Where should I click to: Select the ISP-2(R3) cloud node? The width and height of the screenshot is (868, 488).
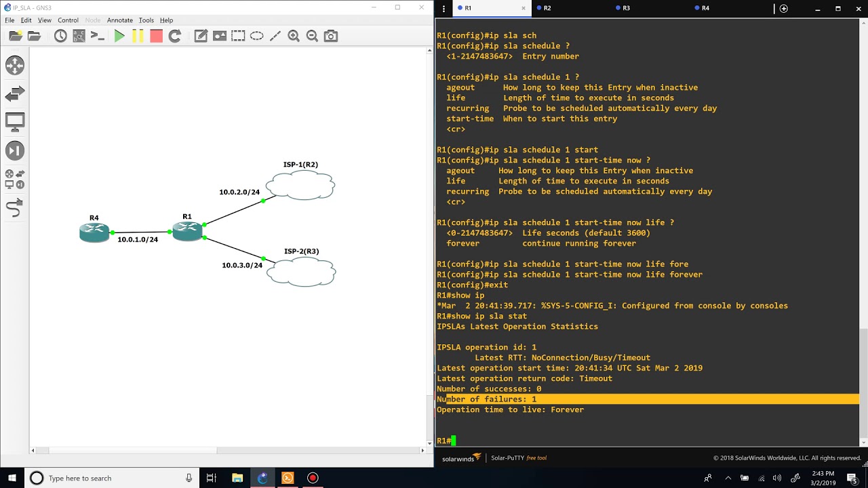point(301,272)
